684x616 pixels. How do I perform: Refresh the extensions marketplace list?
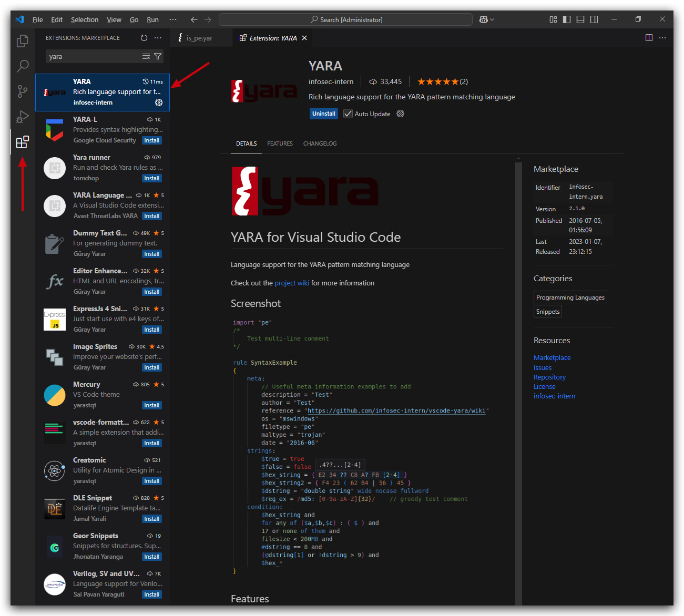pos(144,38)
